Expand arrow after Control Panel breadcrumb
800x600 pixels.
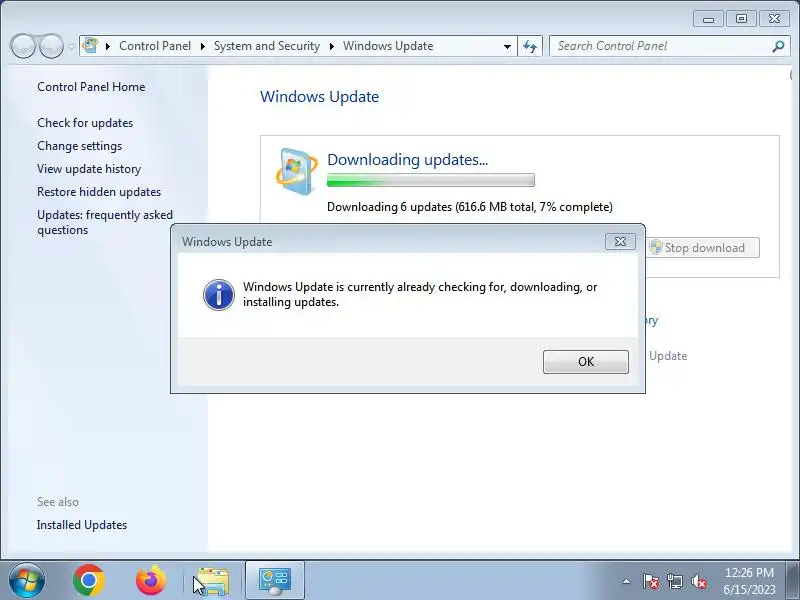203,46
